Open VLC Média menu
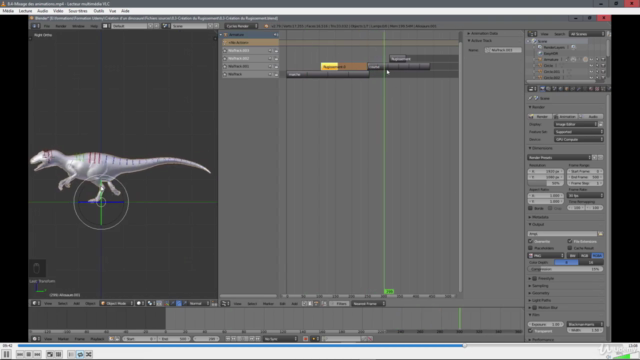 point(8,11)
